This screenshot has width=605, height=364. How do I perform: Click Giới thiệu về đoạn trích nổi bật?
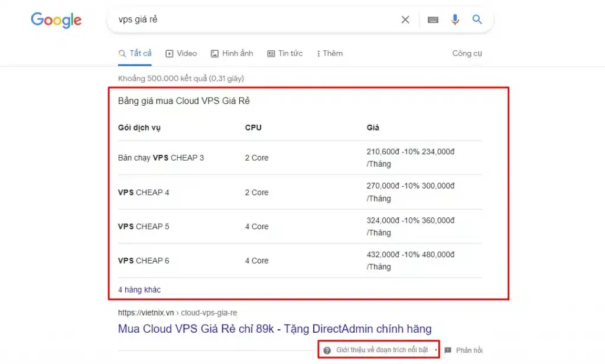(382, 350)
